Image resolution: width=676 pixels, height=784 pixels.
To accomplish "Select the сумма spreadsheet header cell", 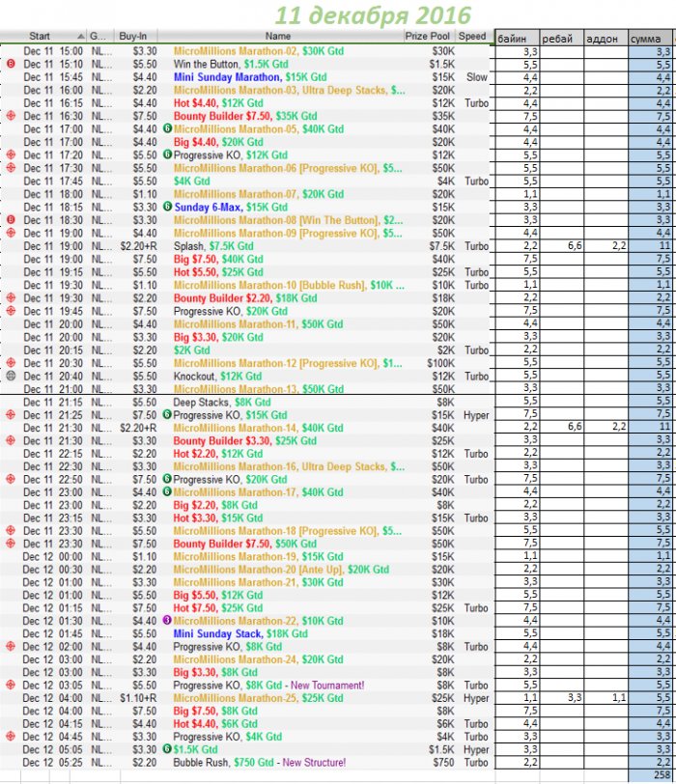I will tap(650, 39).
